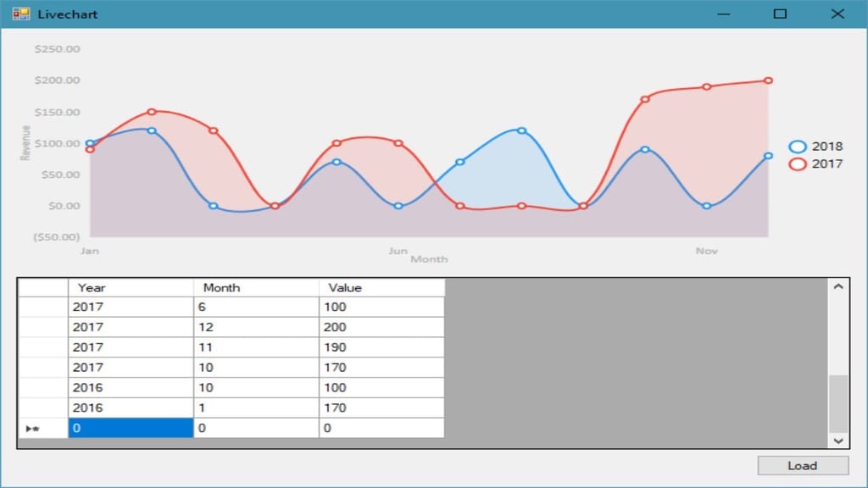
Task: Toggle the 2017 series legend marker
Action: (797, 164)
